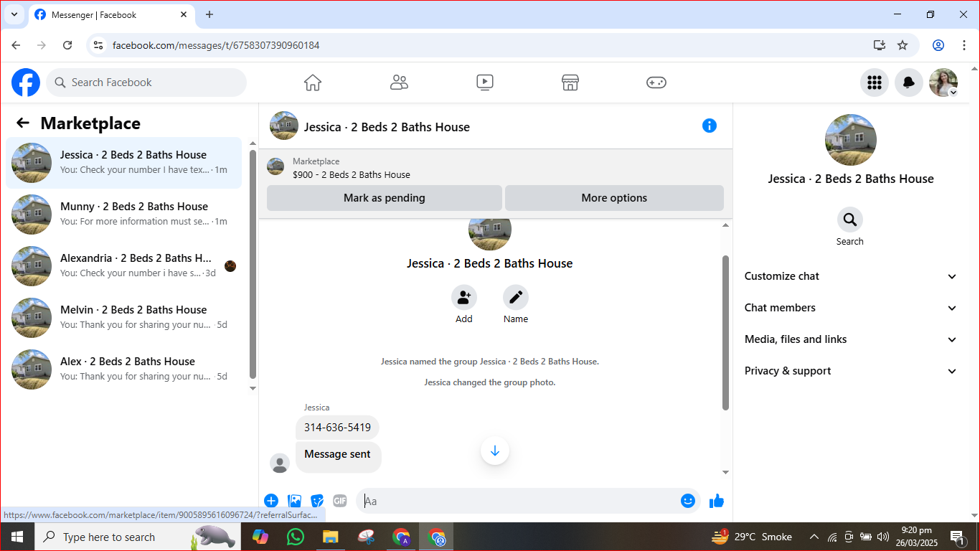Choose a sticker icon in composer
This screenshot has width=980, height=551.
click(x=317, y=501)
